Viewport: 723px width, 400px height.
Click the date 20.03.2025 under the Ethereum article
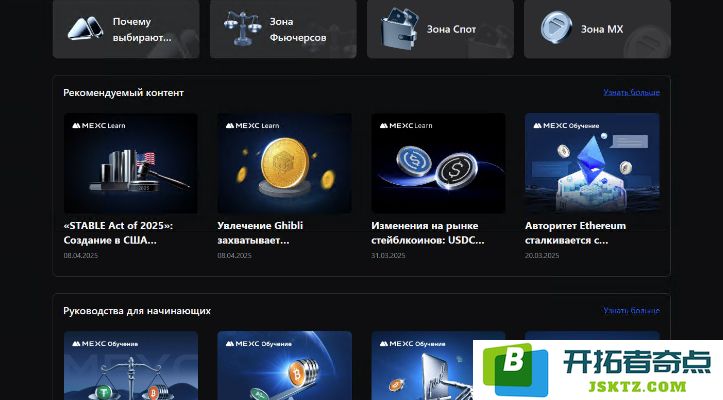542,255
